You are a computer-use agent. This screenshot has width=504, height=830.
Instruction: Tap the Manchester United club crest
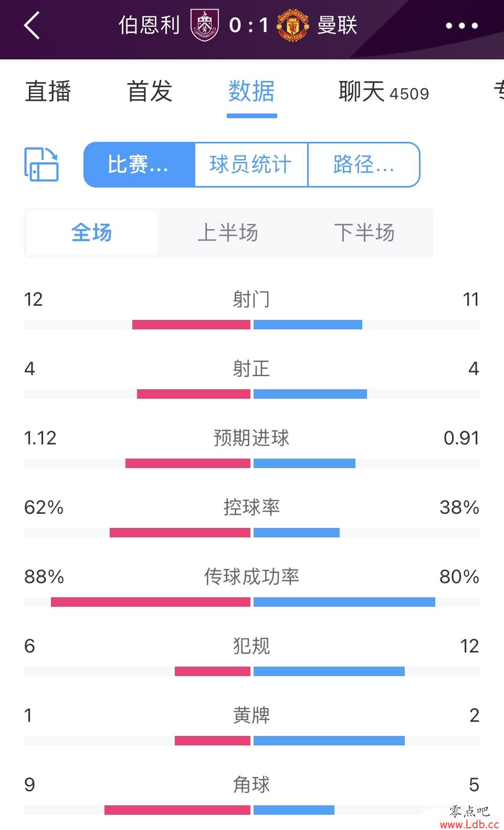(292, 25)
